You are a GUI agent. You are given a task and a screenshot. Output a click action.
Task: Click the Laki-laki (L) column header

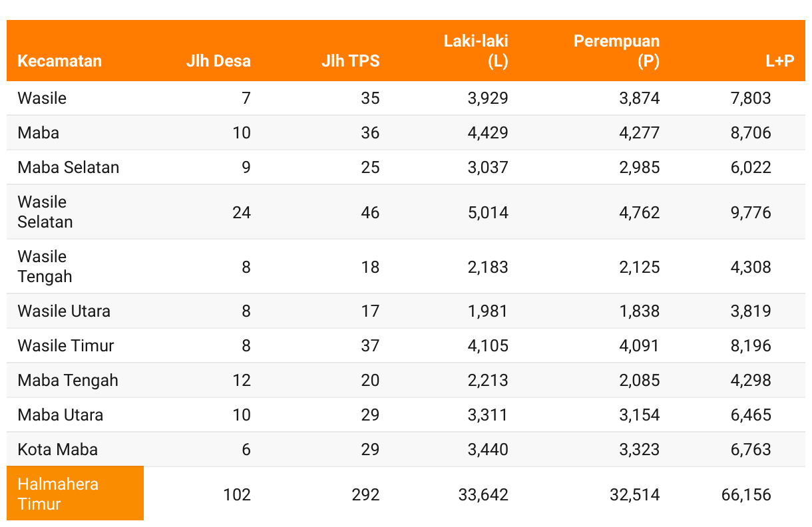[x=476, y=51]
